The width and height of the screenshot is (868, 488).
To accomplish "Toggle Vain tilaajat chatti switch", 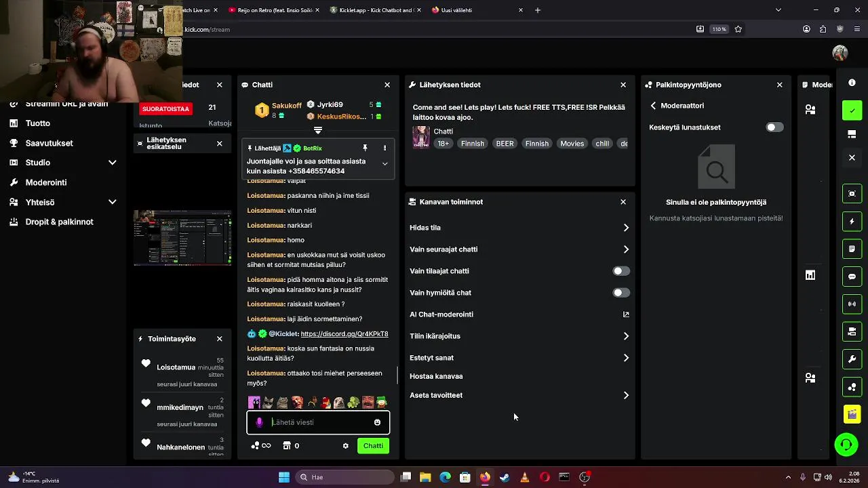I will click(x=621, y=271).
